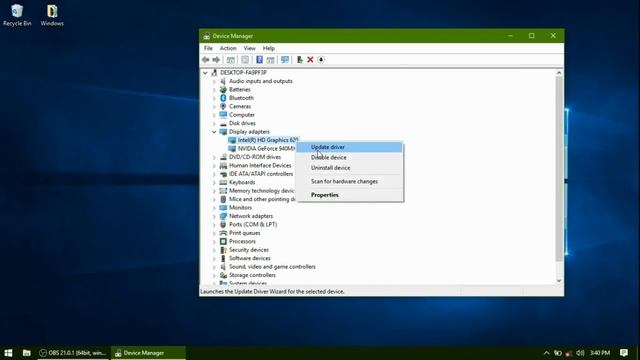Expand Sound, video and game controllers
This screenshot has width=640, height=360.
pyautogui.click(x=214, y=267)
